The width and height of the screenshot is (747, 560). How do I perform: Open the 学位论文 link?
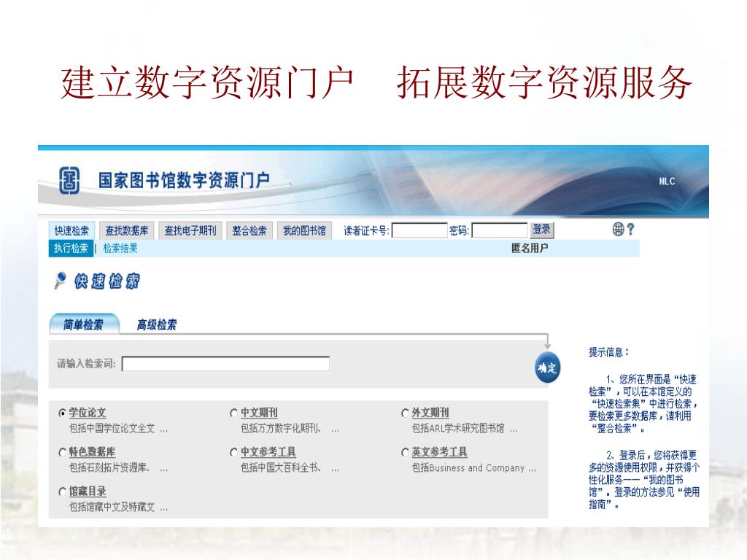click(88, 413)
